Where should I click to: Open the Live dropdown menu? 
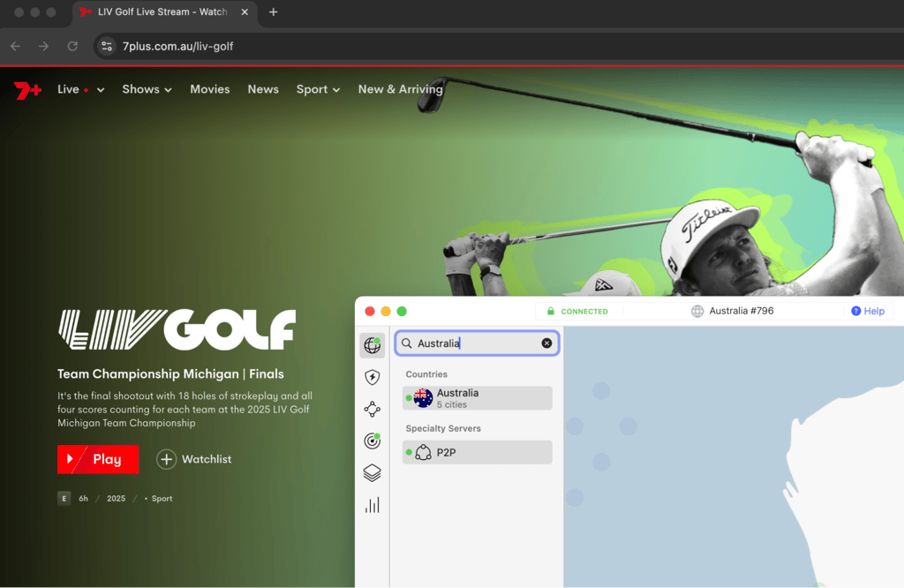tap(80, 89)
